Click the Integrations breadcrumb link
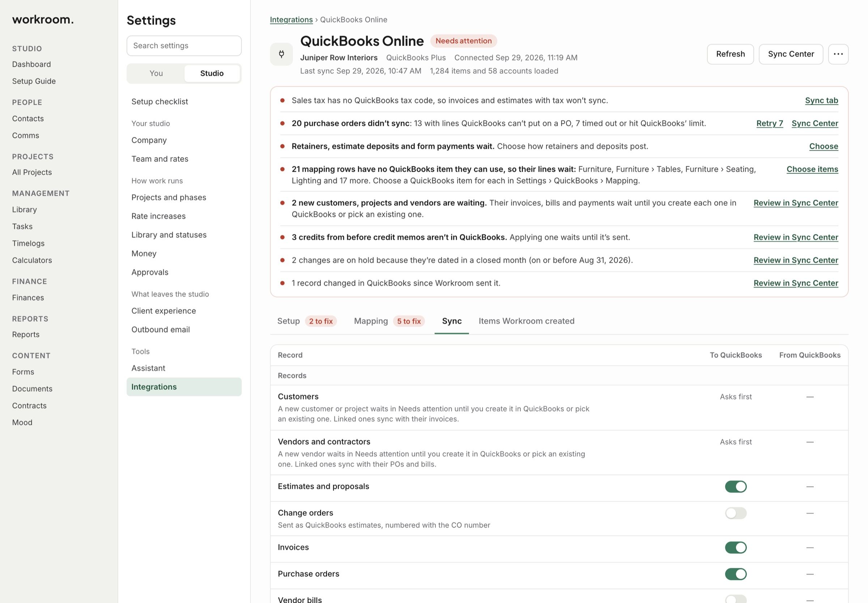This screenshot has width=868, height=603. [x=291, y=20]
